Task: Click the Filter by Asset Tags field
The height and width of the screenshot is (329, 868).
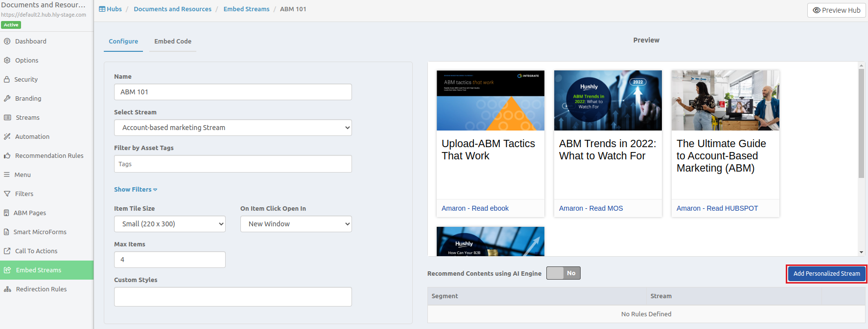Action: point(233,164)
